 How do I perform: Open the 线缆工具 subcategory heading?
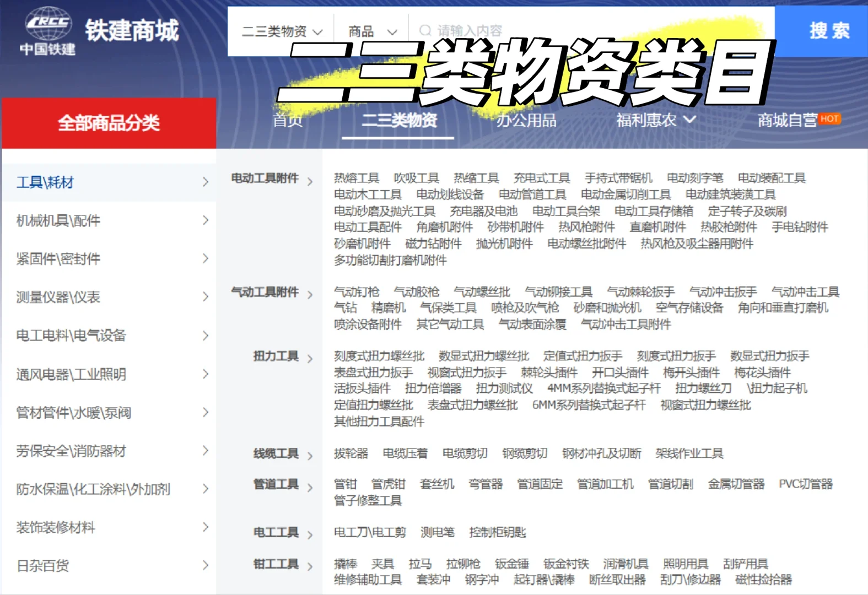tap(276, 453)
